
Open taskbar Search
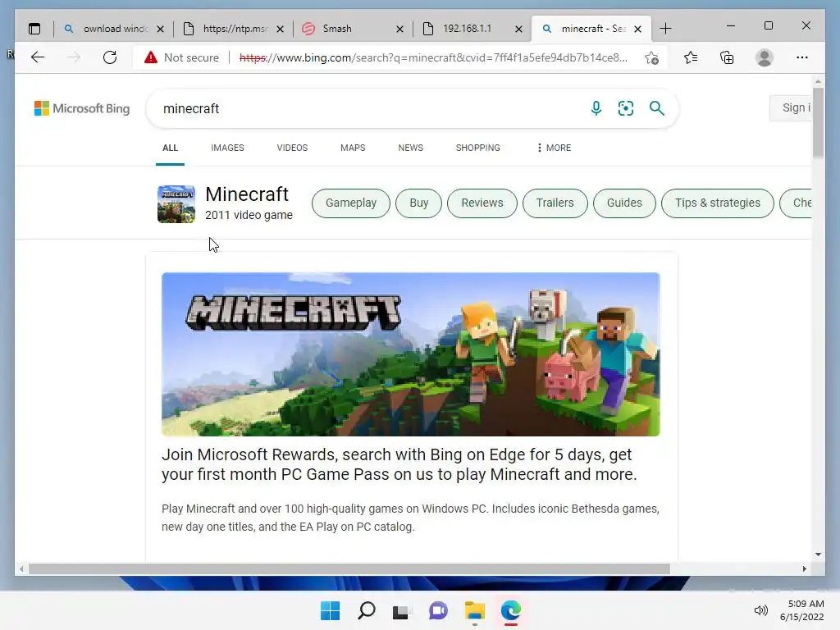coord(367,610)
